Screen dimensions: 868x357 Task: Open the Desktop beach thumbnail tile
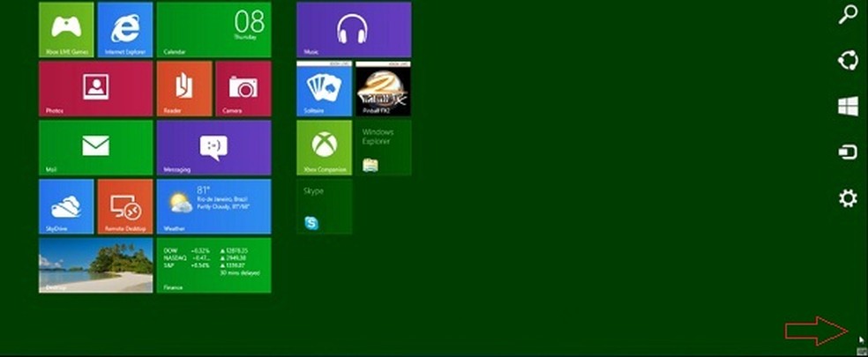(96, 265)
